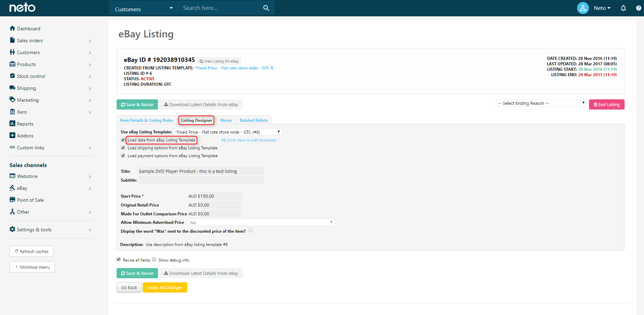The height and width of the screenshot is (315, 644).
Task: Toggle Load shipping options checkbox
Action: pos(123,148)
